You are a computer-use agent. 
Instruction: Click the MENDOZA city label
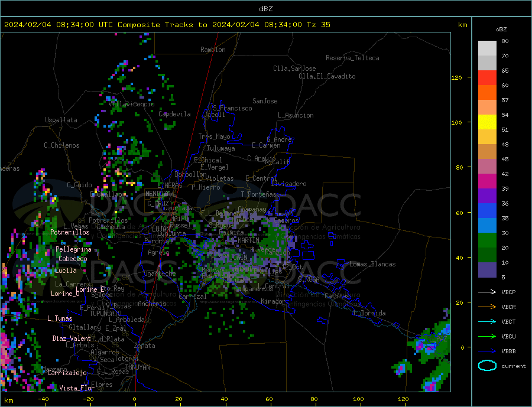(158, 194)
